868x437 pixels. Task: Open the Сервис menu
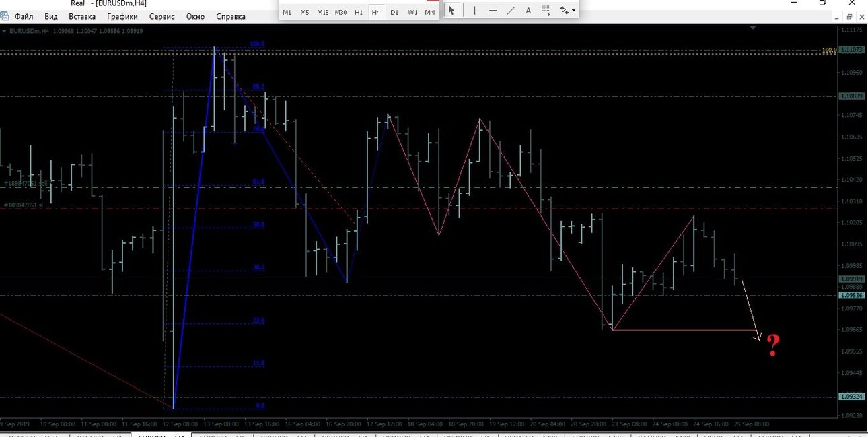161,16
